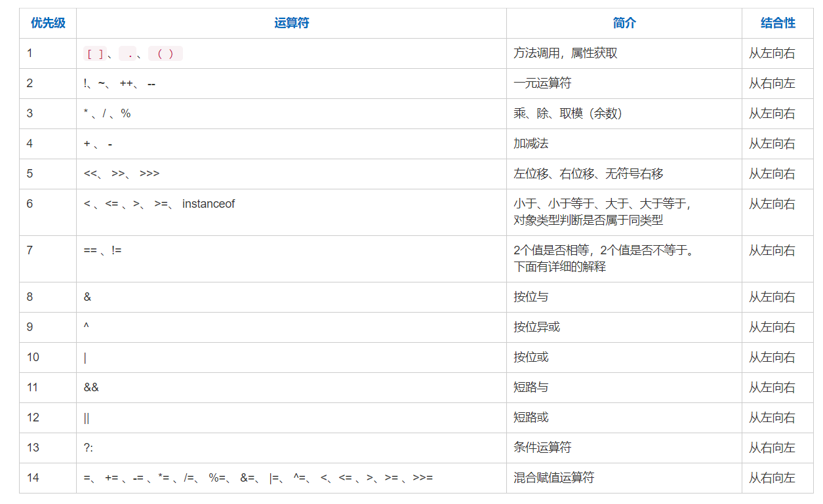Click priority number 1 cell
The height and width of the screenshot is (504, 823).
pyautogui.click(x=48, y=54)
